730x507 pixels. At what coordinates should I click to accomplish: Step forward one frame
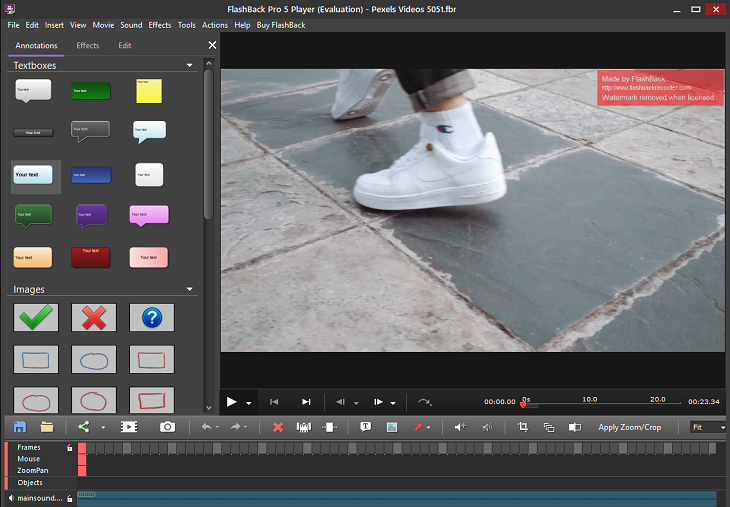coord(378,402)
